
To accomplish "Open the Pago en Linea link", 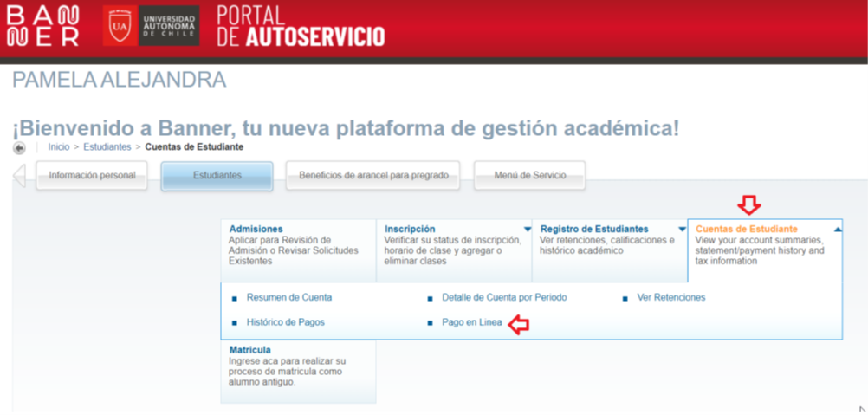I will (x=471, y=322).
